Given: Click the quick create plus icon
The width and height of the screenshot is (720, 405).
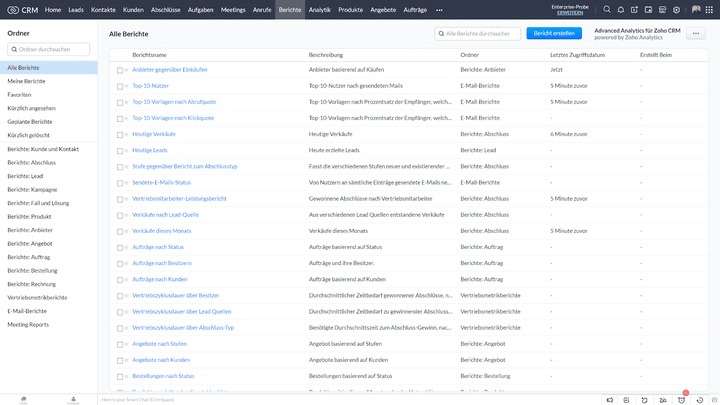Looking at the screenshot, I should coord(634,9).
